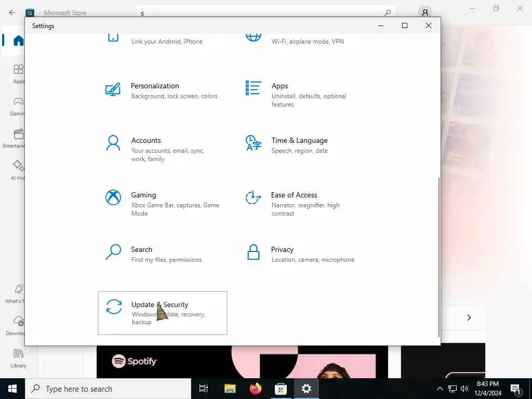Maximize the Settings window

(404, 25)
